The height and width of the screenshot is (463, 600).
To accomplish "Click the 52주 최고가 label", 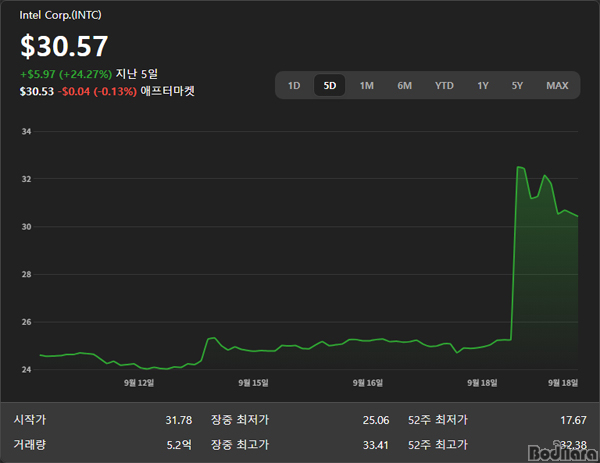I will [x=438, y=444].
